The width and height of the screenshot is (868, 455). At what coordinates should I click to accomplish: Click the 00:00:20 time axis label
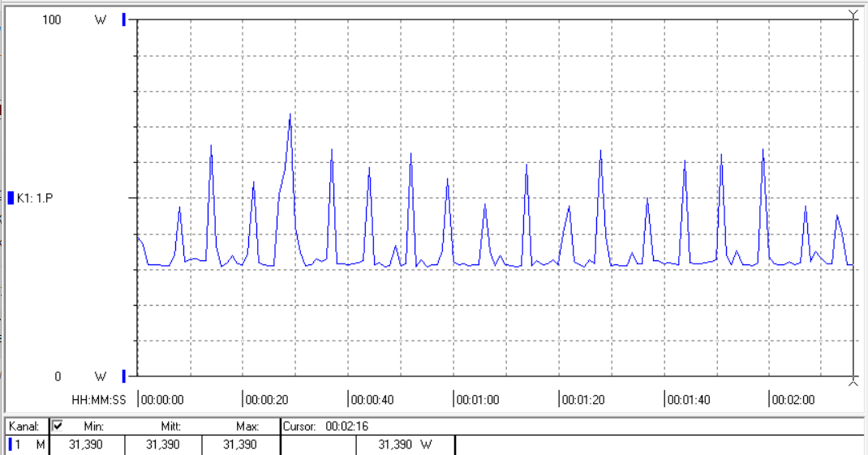[x=267, y=400]
